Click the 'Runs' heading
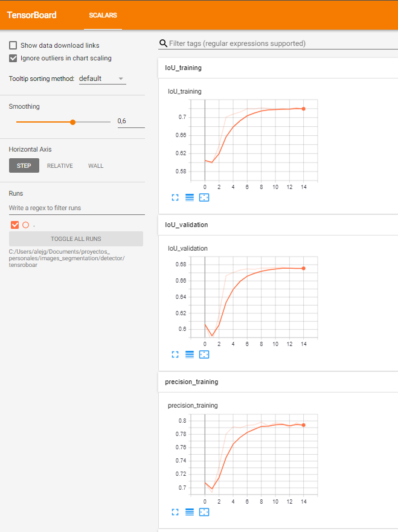The width and height of the screenshot is (398, 532). (x=16, y=193)
